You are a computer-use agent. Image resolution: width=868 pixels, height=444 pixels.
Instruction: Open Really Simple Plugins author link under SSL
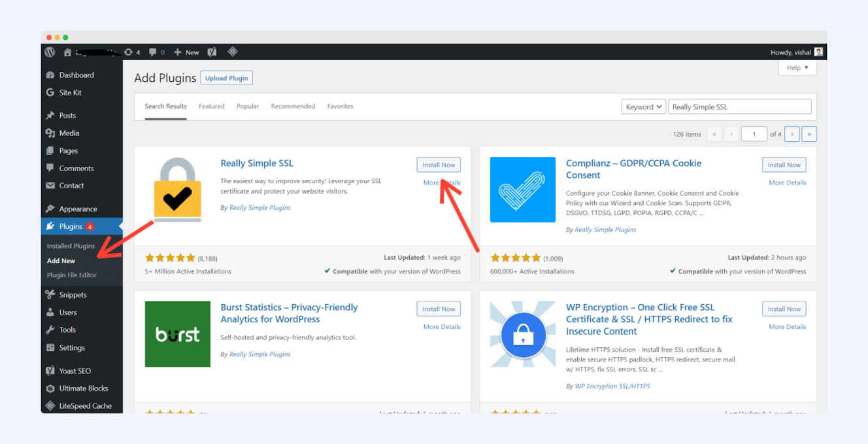pyautogui.click(x=260, y=208)
